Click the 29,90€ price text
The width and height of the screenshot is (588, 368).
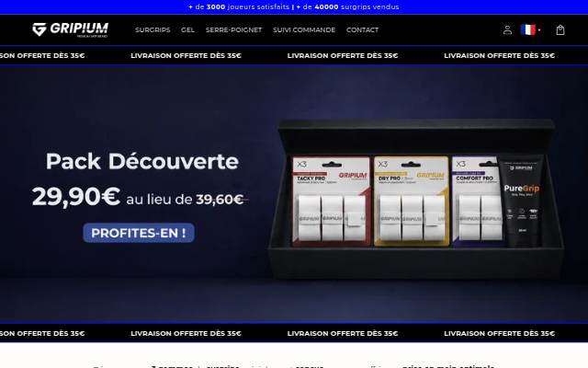tap(76, 196)
